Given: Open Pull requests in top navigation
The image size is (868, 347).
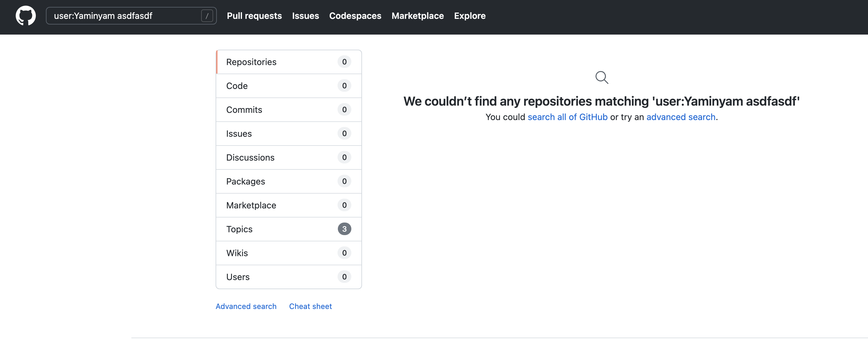Looking at the screenshot, I should (254, 16).
